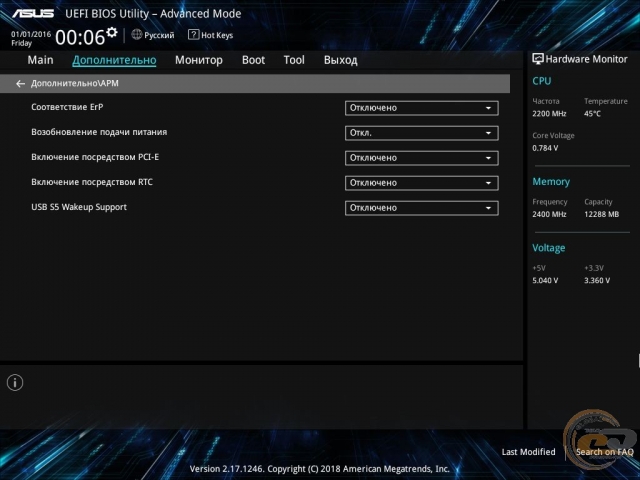
Task: Click the UEFI BIOS Utility title text
Action: click(x=153, y=14)
